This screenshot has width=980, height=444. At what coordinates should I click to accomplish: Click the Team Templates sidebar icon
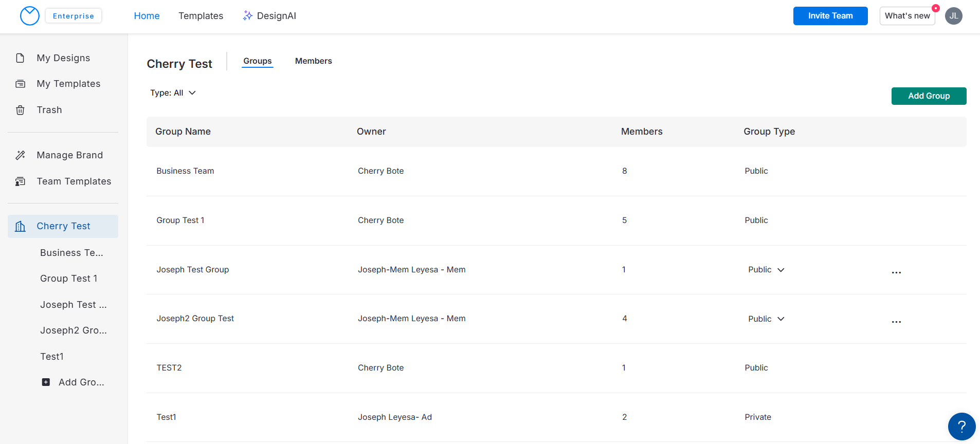click(x=20, y=181)
